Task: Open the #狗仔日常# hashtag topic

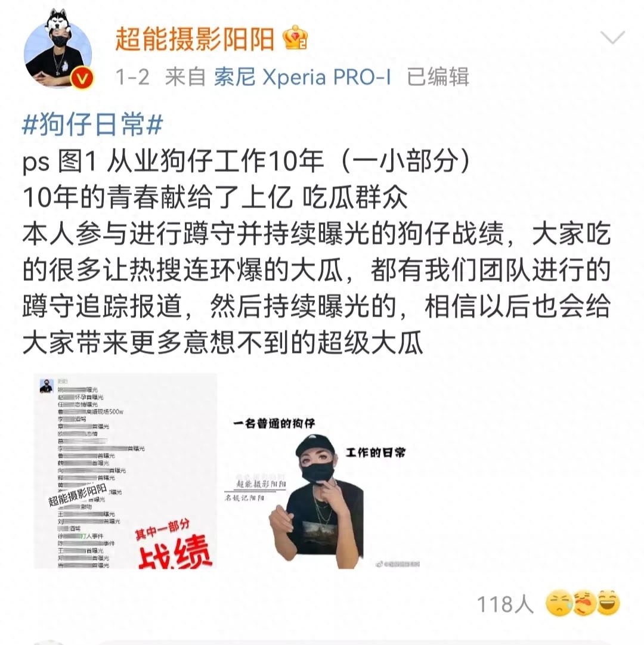Action: [x=92, y=124]
